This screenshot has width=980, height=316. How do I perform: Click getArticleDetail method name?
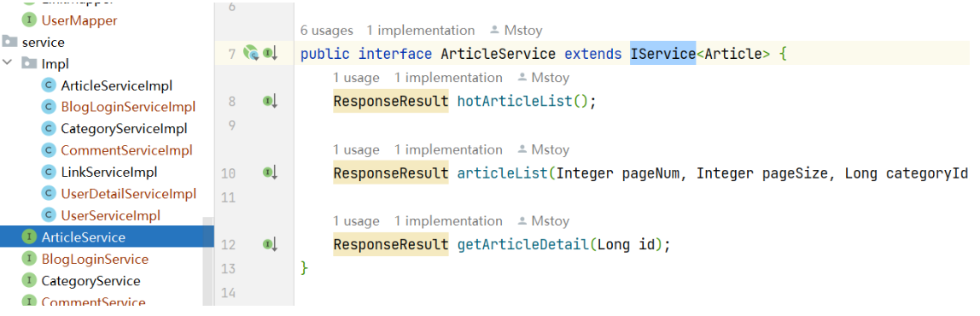coord(523,244)
